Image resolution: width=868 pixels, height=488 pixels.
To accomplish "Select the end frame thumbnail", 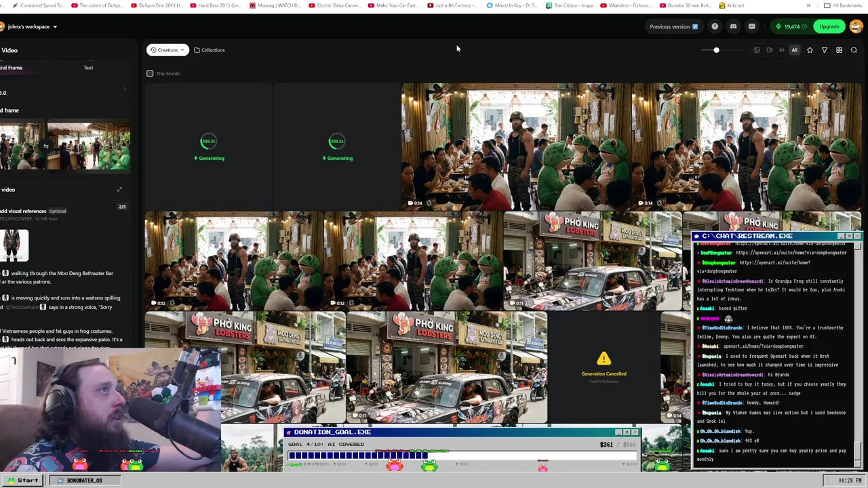I will [89, 146].
